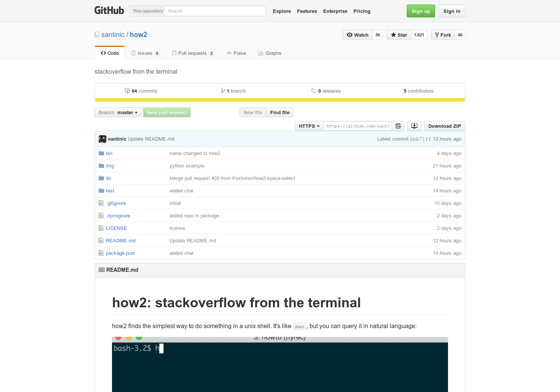
Task: Click the README.md file icon in list
Action: point(101,240)
